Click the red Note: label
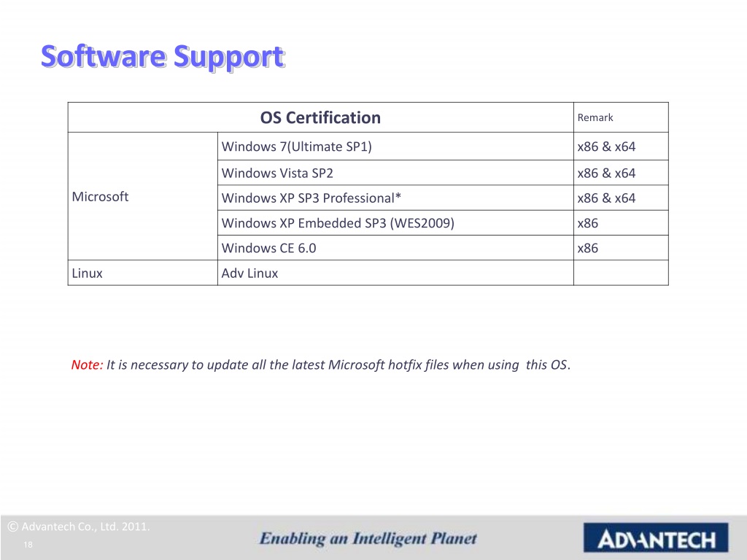Screen dimensions: 747x560 pos(87,365)
